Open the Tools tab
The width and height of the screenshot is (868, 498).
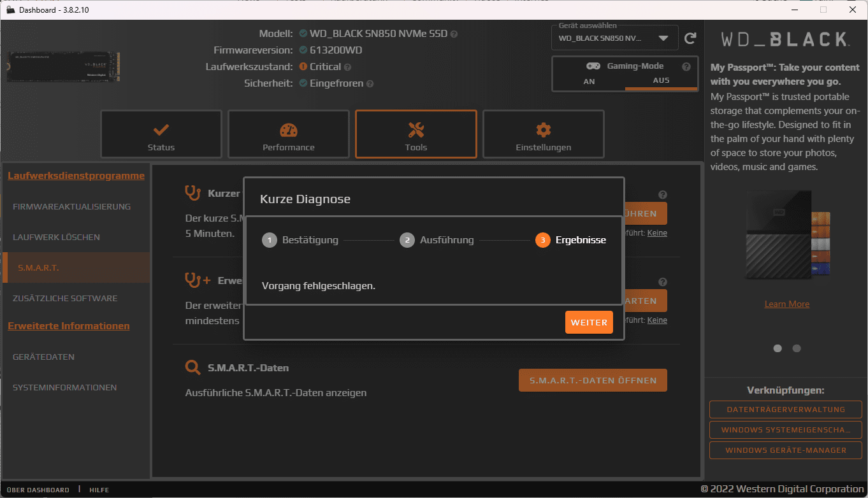416,134
